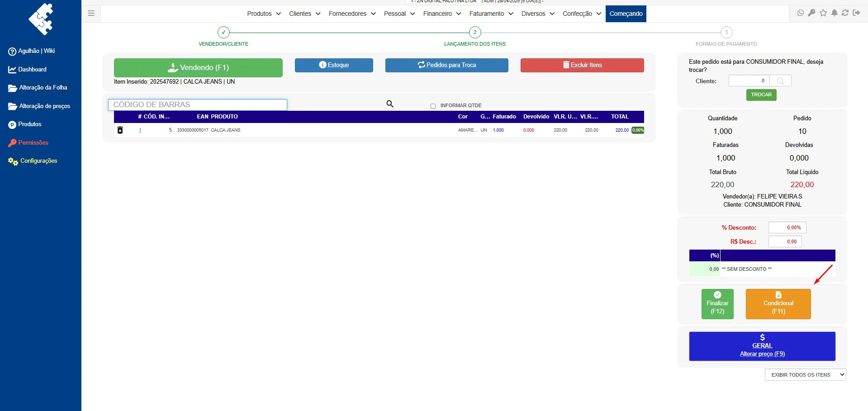Focus the CÓDIGO DE BARRAS input

coord(198,105)
